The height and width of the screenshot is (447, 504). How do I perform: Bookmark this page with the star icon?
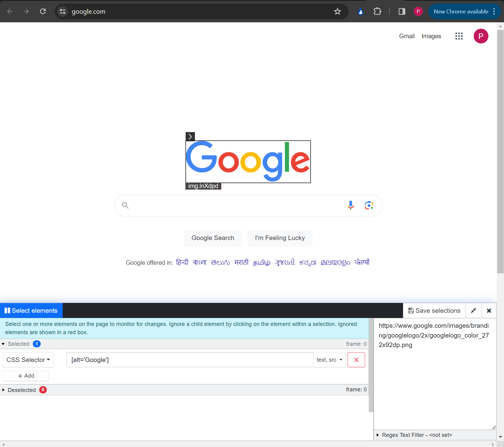(x=337, y=12)
